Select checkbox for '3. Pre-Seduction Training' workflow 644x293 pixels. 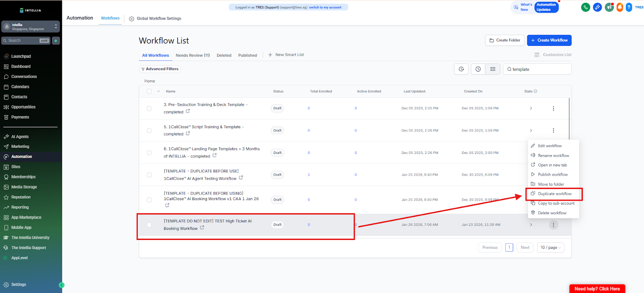[149, 109]
